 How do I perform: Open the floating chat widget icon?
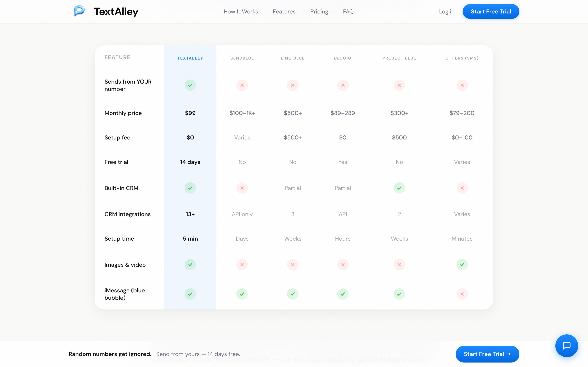pyautogui.click(x=566, y=345)
